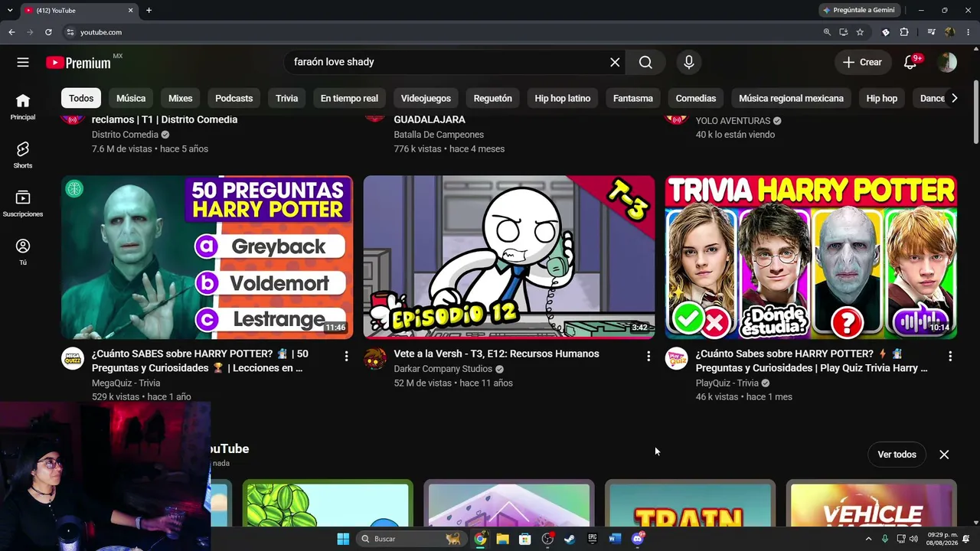Viewport: 980px width, 551px height.
Task: Open a new browser tab
Action: click(x=149, y=10)
